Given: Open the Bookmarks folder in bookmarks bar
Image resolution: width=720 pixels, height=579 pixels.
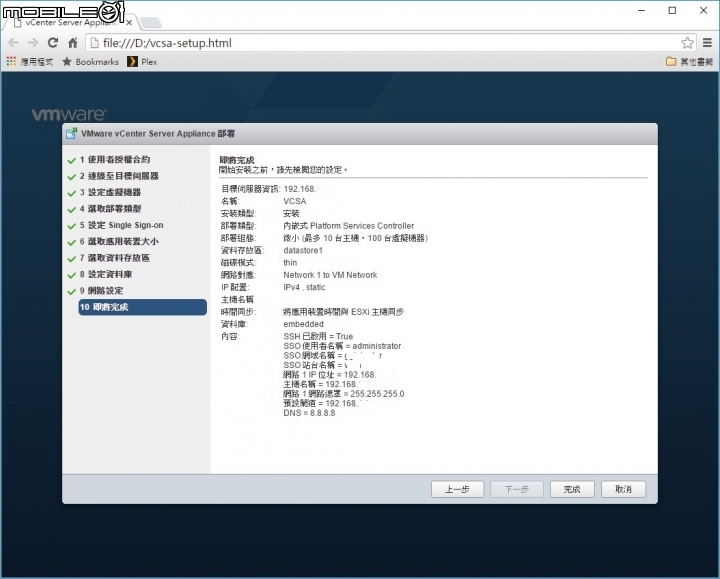Looking at the screenshot, I should 90,62.
